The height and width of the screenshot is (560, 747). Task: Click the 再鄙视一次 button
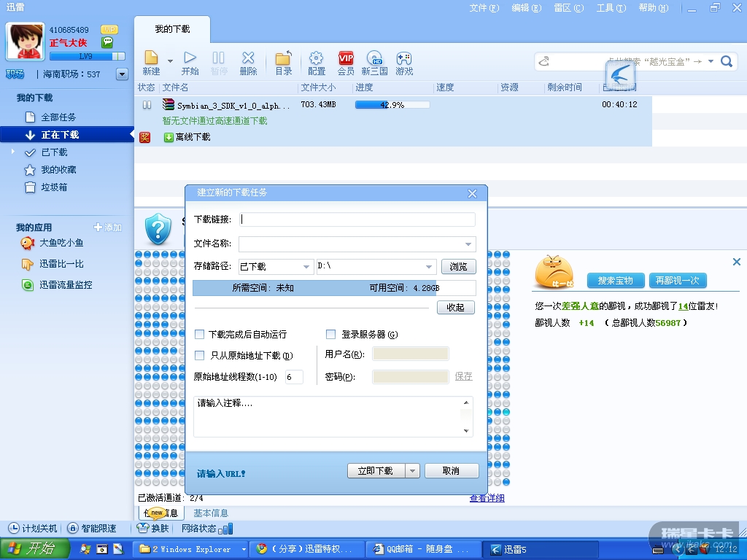[678, 281]
